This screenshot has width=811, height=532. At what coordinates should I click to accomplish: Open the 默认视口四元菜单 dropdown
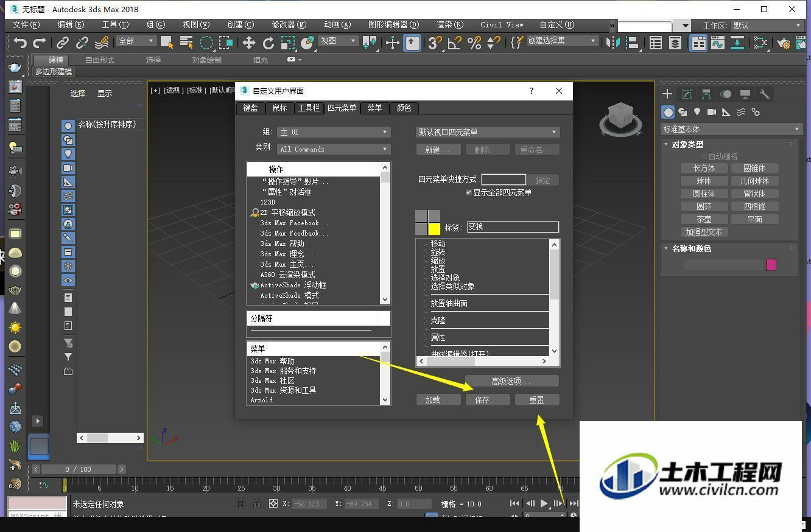point(488,132)
